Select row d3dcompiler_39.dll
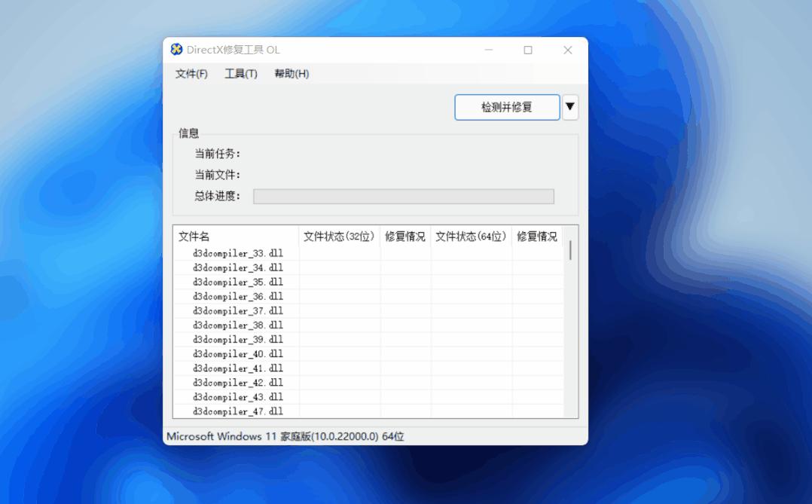812x504 pixels. click(x=368, y=340)
